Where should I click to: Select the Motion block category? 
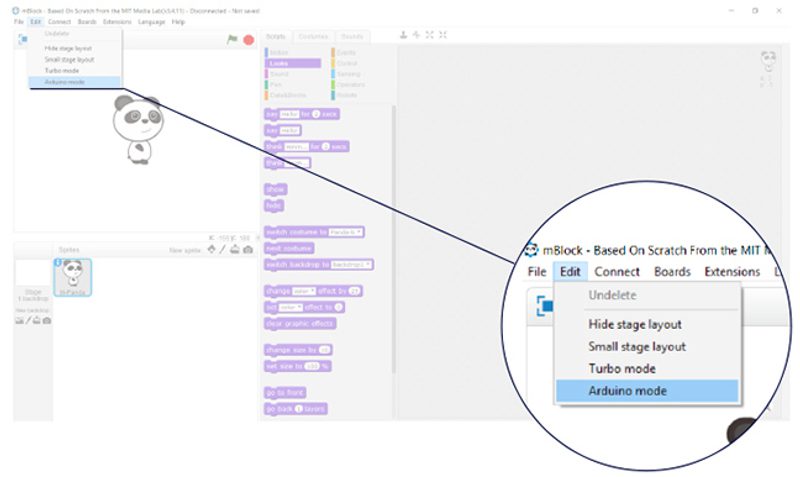tap(292, 53)
